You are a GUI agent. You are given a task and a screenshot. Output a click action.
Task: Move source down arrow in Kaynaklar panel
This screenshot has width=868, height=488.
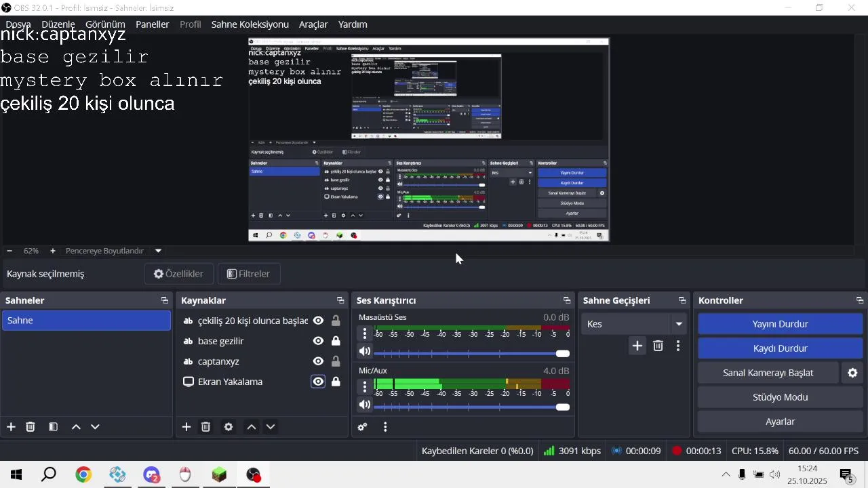click(271, 427)
